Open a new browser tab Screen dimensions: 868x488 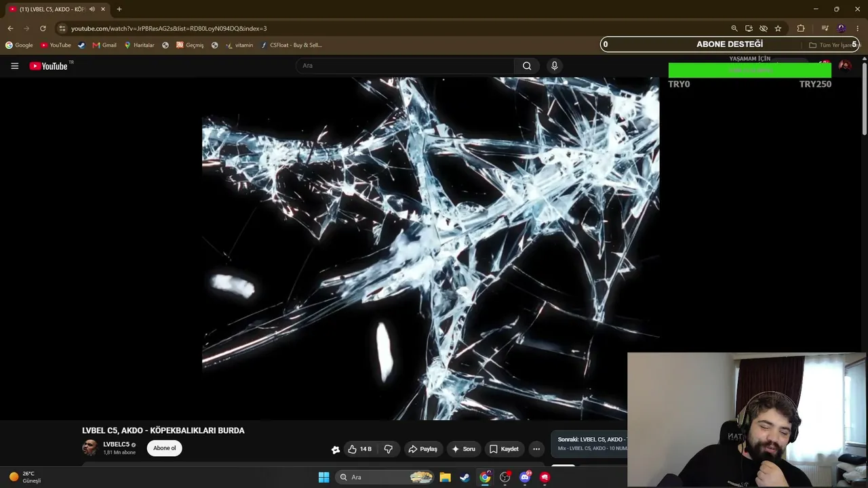[x=119, y=9]
